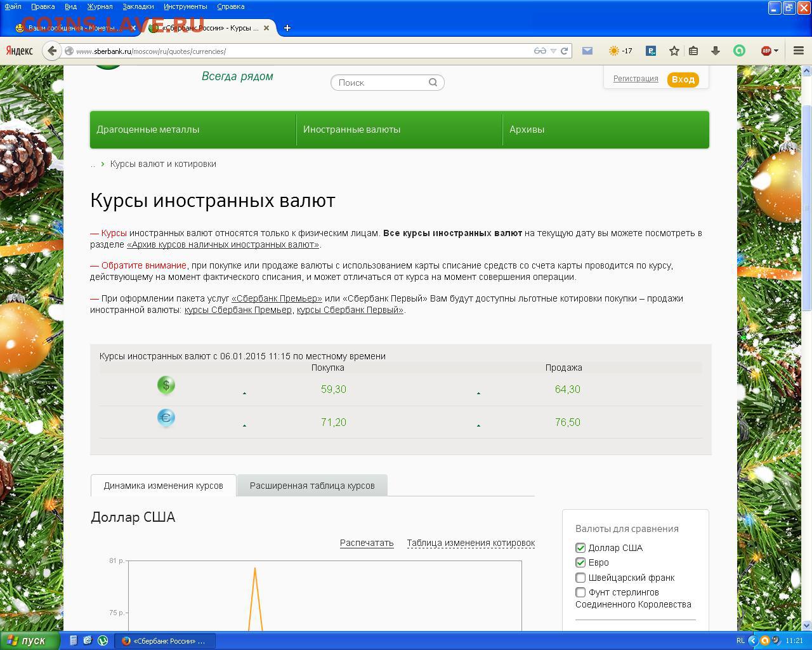The image size is (812, 650).
Task: Check the Швейцарский франк checkbox
Action: [x=580, y=578]
